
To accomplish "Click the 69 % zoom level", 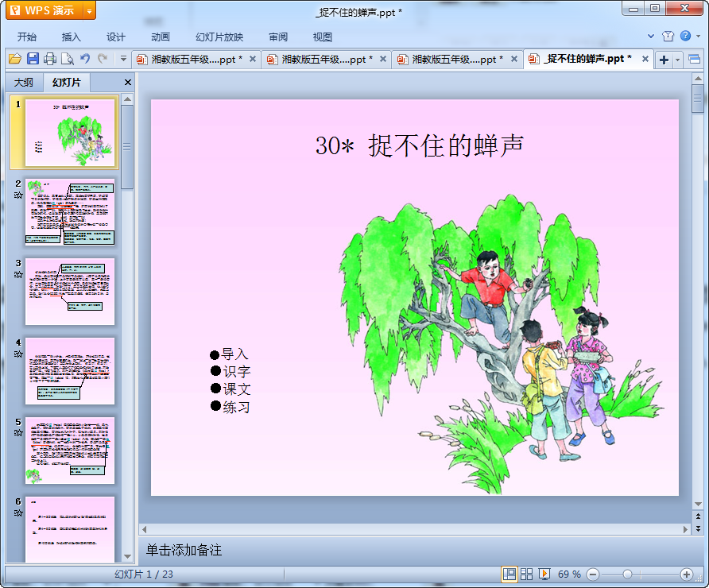I will tap(569, 574).
